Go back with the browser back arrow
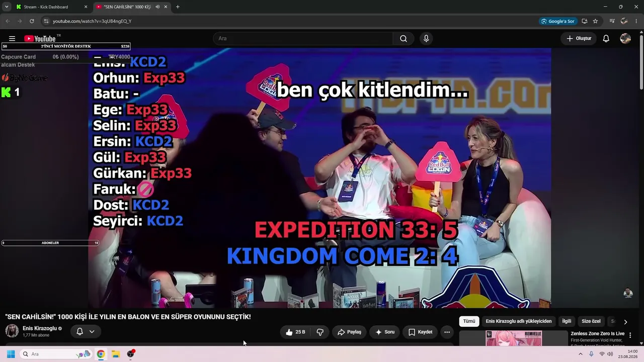 8,21
